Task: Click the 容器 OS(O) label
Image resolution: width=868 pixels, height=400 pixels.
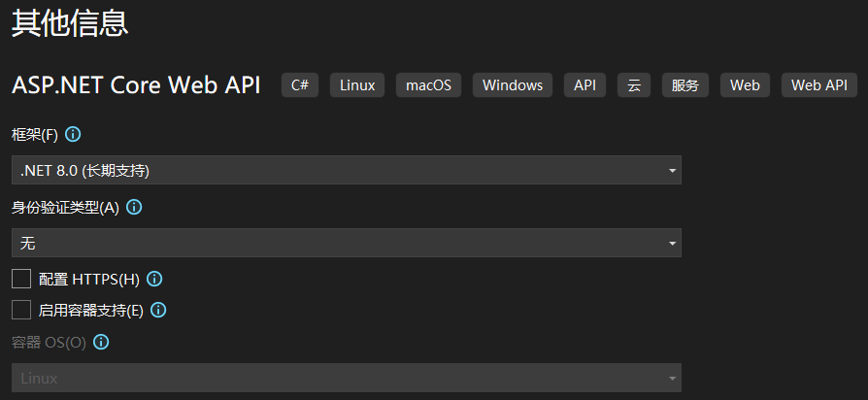Action: tap(49, 343)
